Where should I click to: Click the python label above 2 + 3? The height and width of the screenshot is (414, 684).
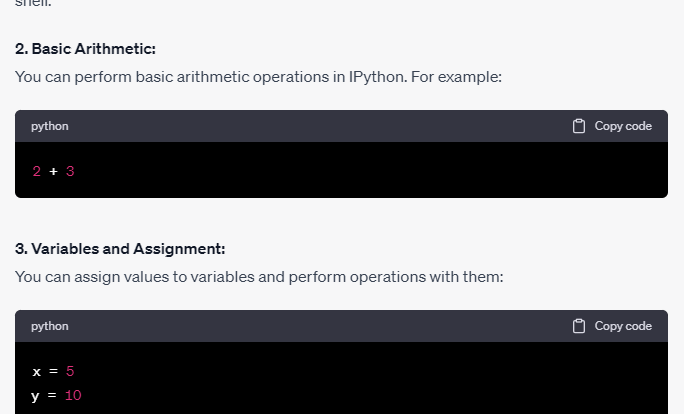50,127
